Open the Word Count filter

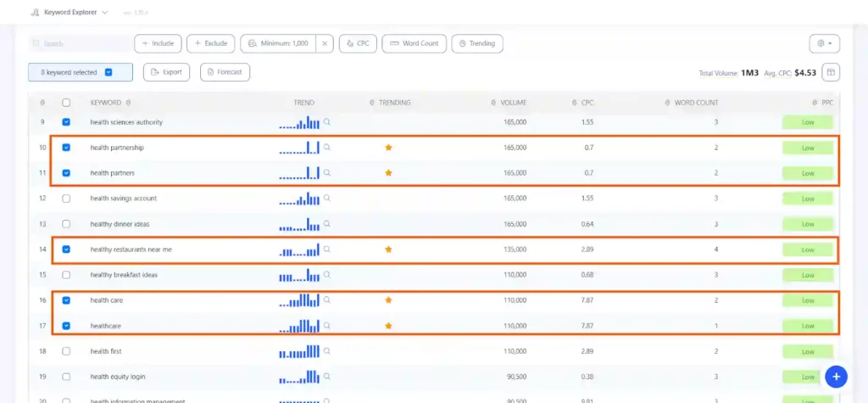[x=414, y=43]
